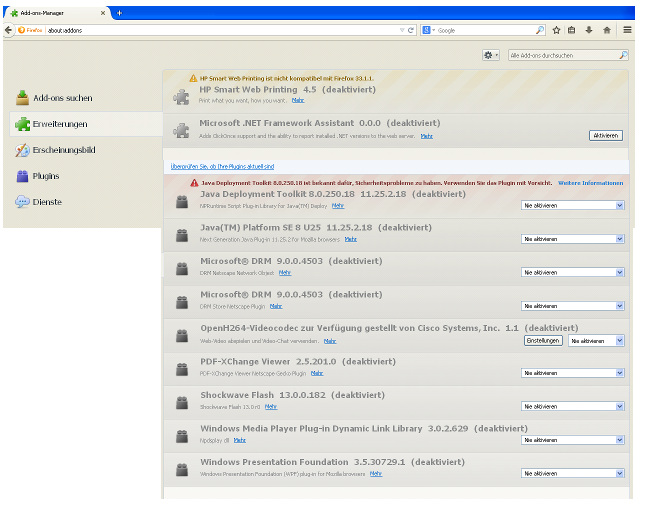Open the gear tools menu for add-ons
Image resolution: width=646 pixels, height=508 pixels.
(x=491, y=55)
